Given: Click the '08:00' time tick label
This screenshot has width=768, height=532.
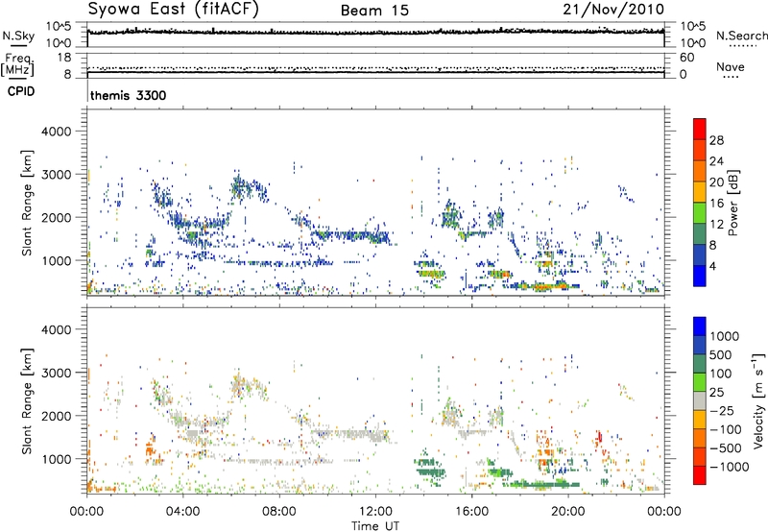Looking at the screenshot, I should coord(279,512).
